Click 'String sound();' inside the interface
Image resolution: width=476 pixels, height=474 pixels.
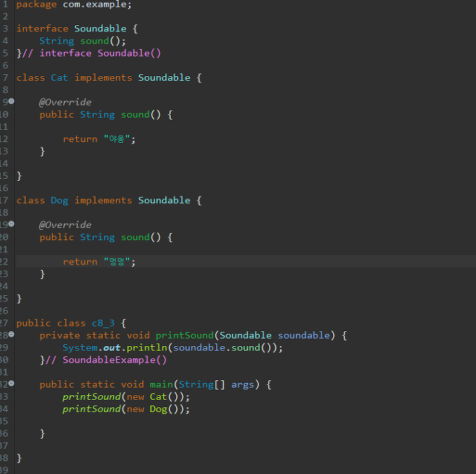82,41
